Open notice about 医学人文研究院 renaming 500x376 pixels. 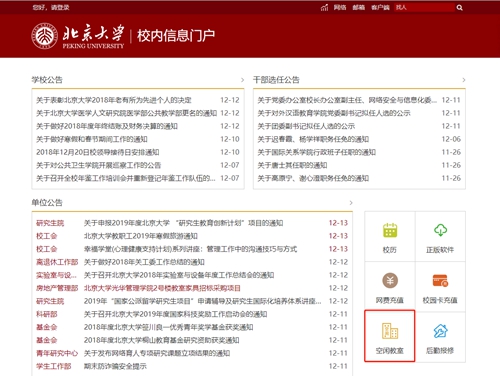pos(126,113)
